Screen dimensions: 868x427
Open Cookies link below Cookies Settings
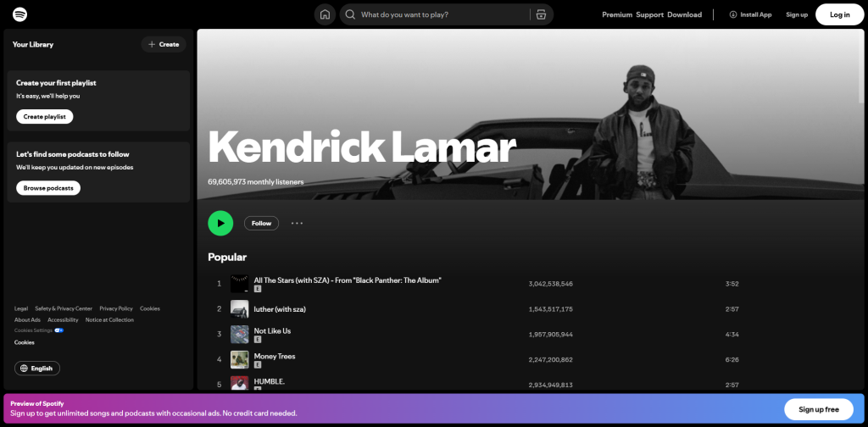(x=25, y=342)
